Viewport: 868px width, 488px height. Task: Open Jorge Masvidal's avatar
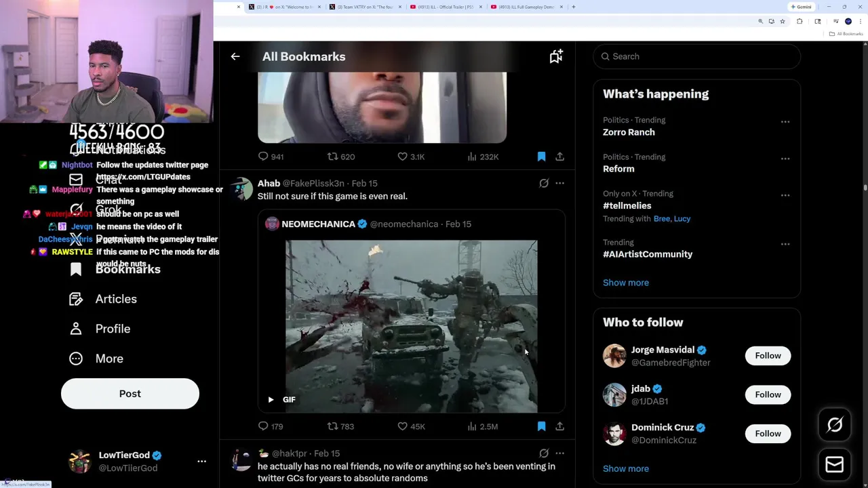tap(614, 356)
